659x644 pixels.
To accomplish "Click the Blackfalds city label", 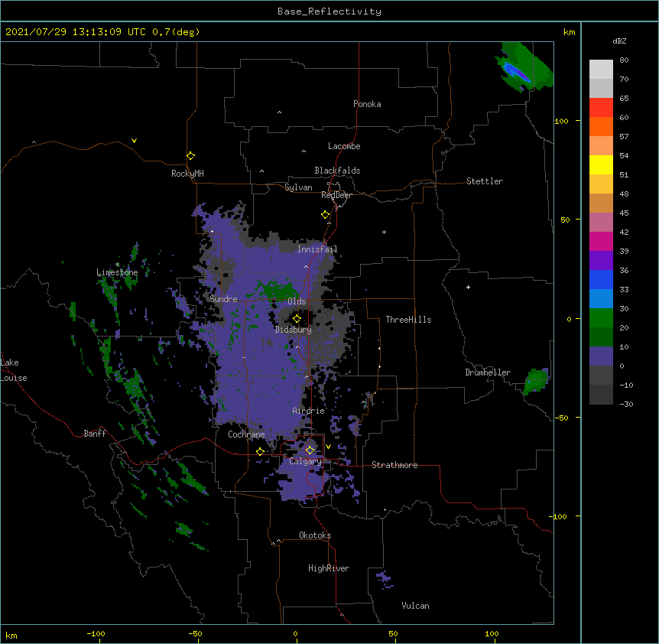I will [337, 171].
